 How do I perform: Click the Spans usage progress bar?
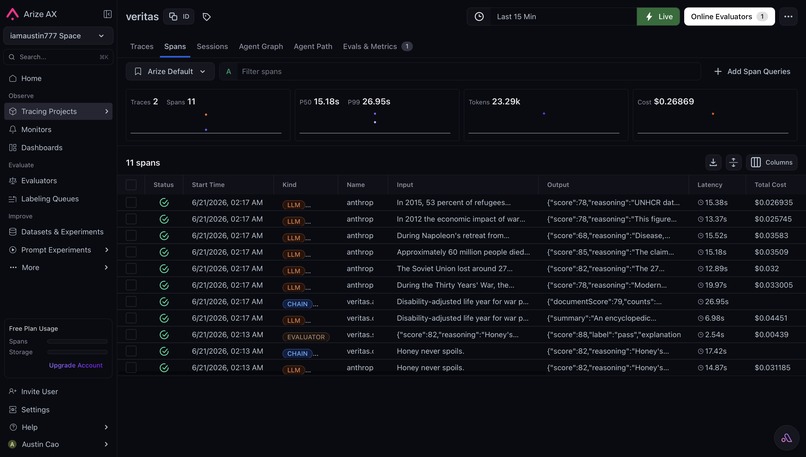click(77, 341)
